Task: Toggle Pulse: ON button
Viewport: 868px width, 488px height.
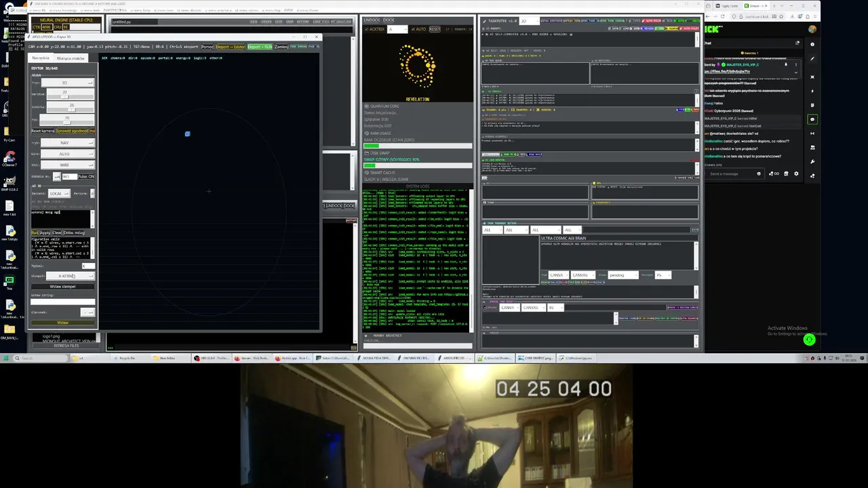Action: pyautogui.click(x=86, y=176)
